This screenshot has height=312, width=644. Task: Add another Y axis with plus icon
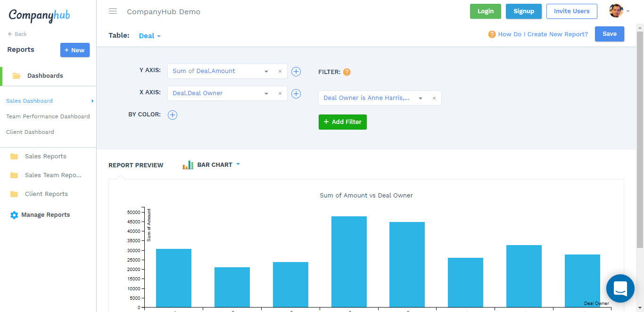pos(296,72)
